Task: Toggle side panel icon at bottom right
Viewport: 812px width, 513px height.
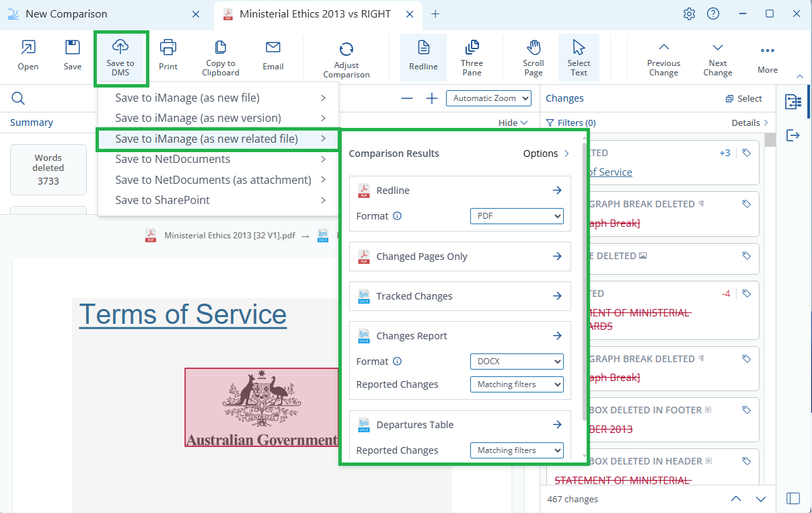Action: (x=793, y=498)
